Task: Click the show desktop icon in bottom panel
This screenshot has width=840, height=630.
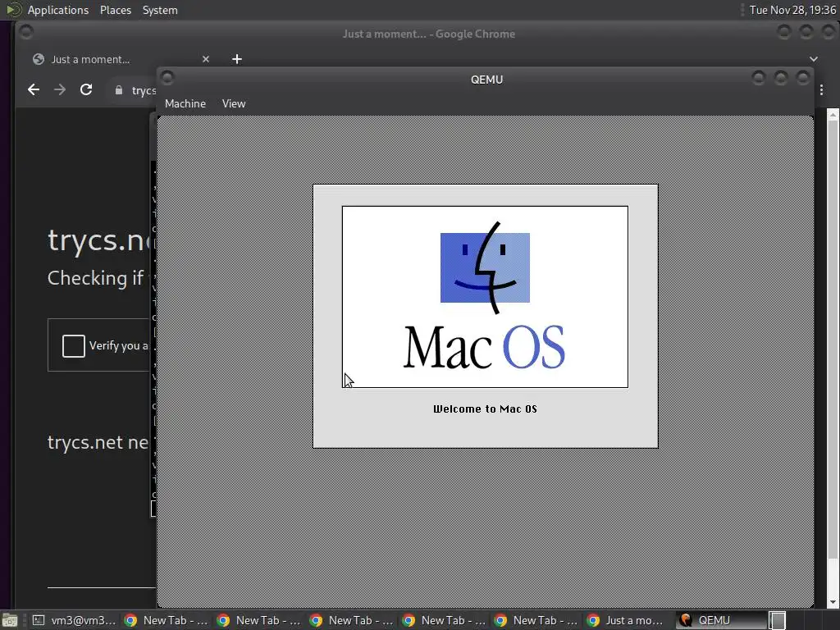Action: 9,620
